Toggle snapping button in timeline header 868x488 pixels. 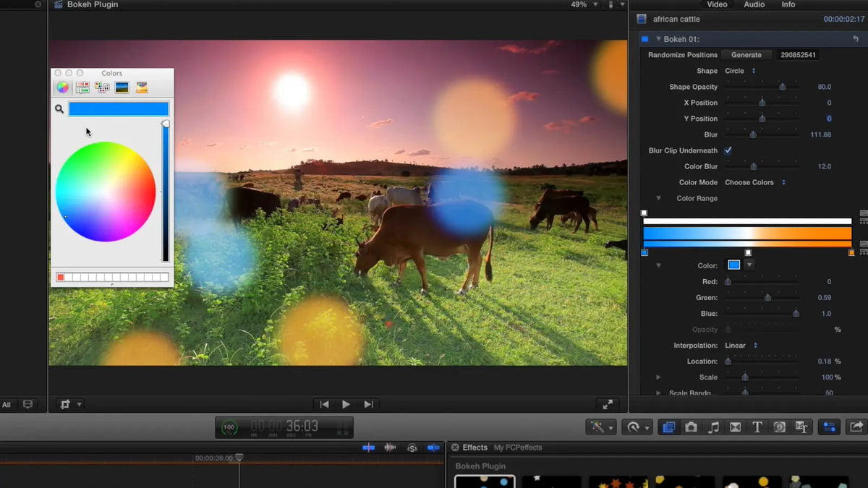[434, 448]
